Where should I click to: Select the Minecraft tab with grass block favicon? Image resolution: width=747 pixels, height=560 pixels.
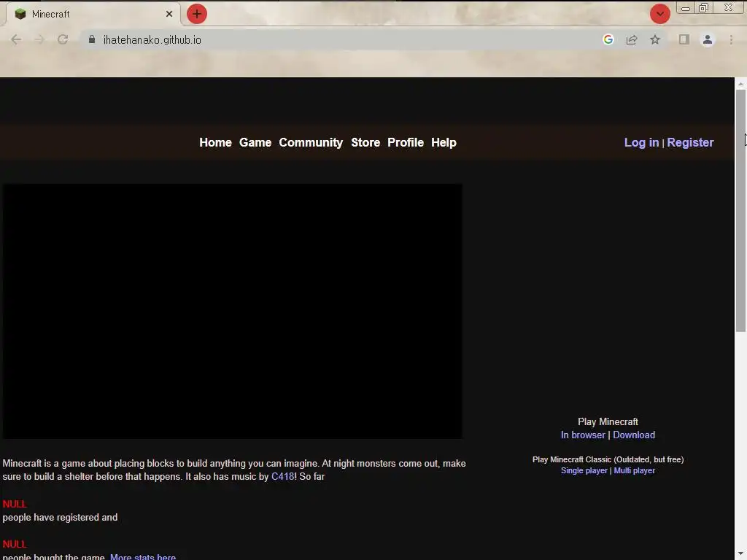click(x=93, y=14)
